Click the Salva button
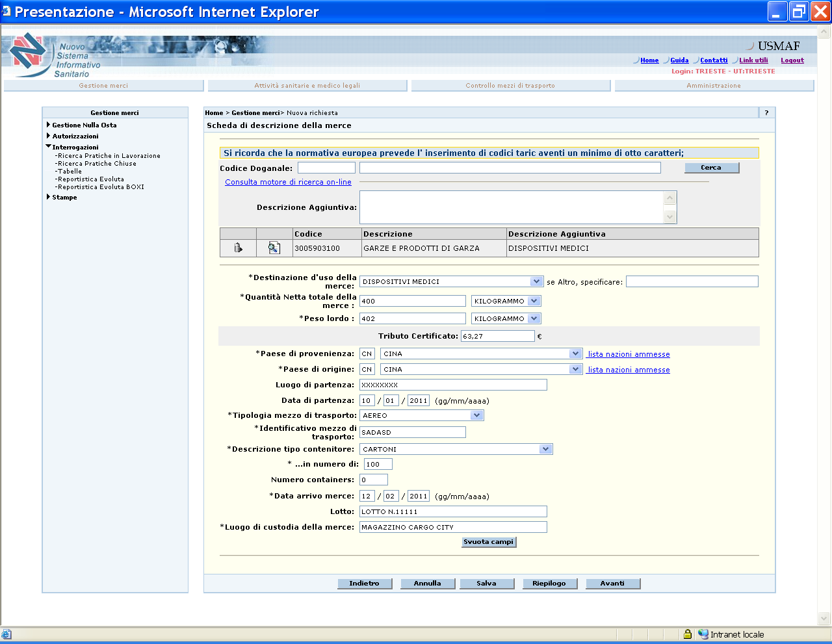The width and height of the screenshot is (832, 644). 487,584
